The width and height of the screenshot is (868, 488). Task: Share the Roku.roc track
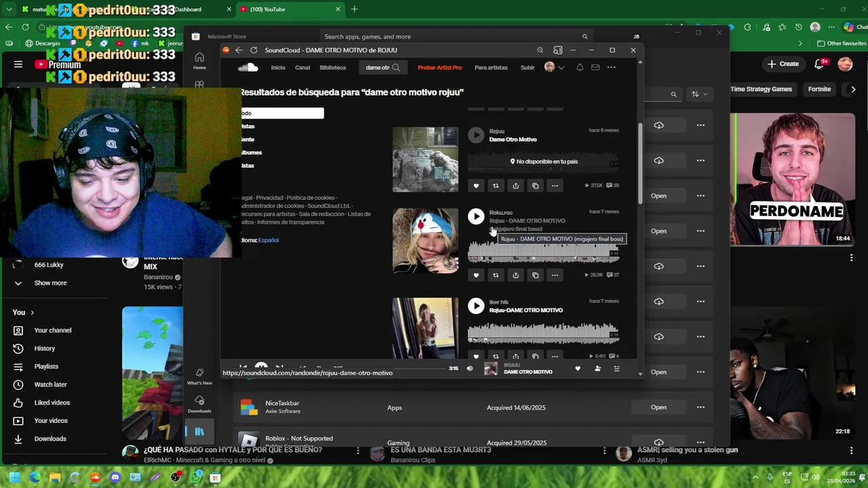pos(515,275)
